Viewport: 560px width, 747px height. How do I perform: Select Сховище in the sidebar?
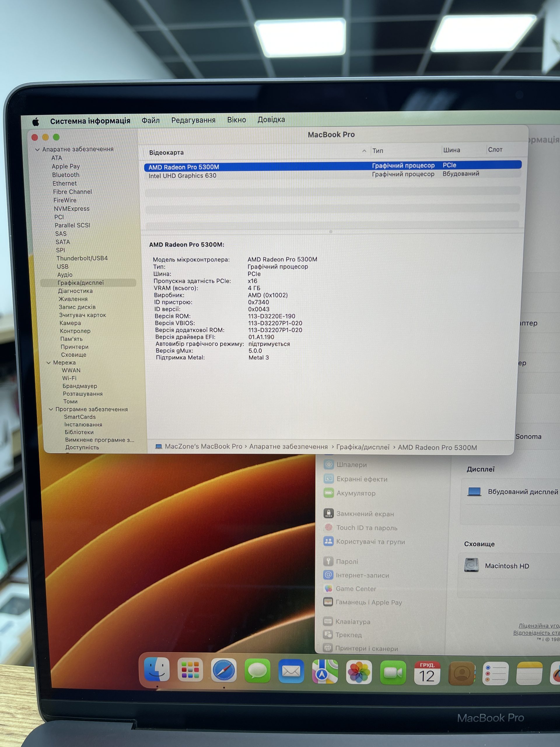pyautogui.click(x=73, y=355)
